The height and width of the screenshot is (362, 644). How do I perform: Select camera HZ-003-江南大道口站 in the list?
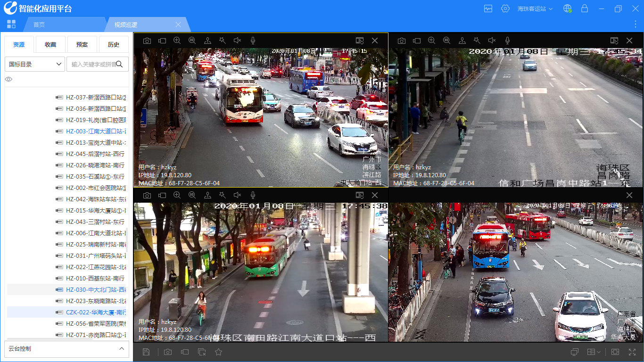point(95,131)
